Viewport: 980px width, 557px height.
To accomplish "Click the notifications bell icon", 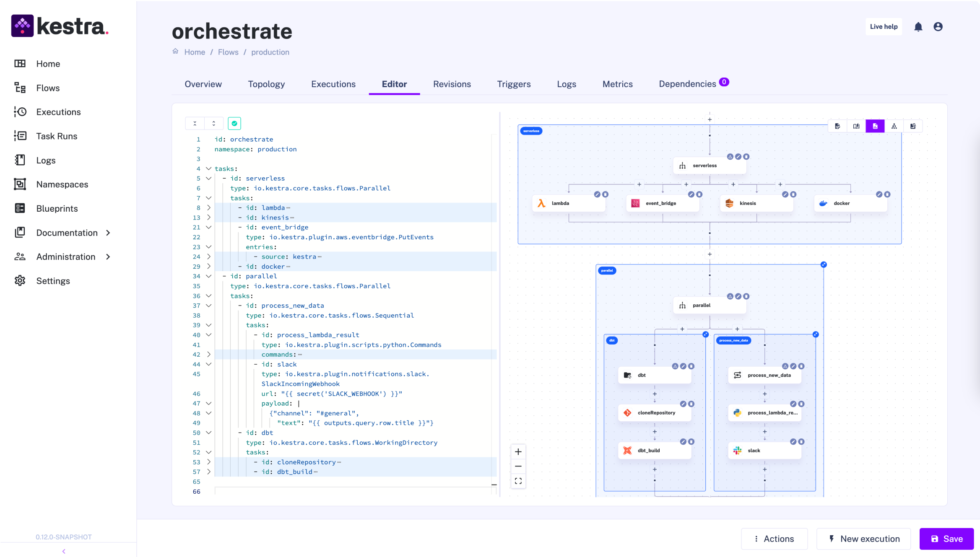I will (918, 27).
